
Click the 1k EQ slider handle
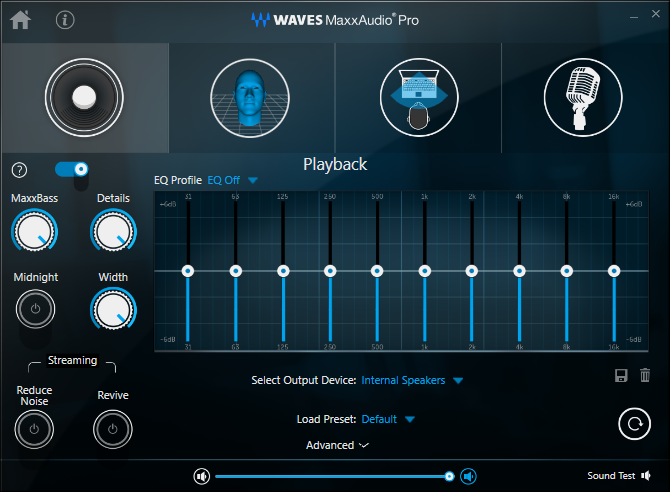point(425,271)
